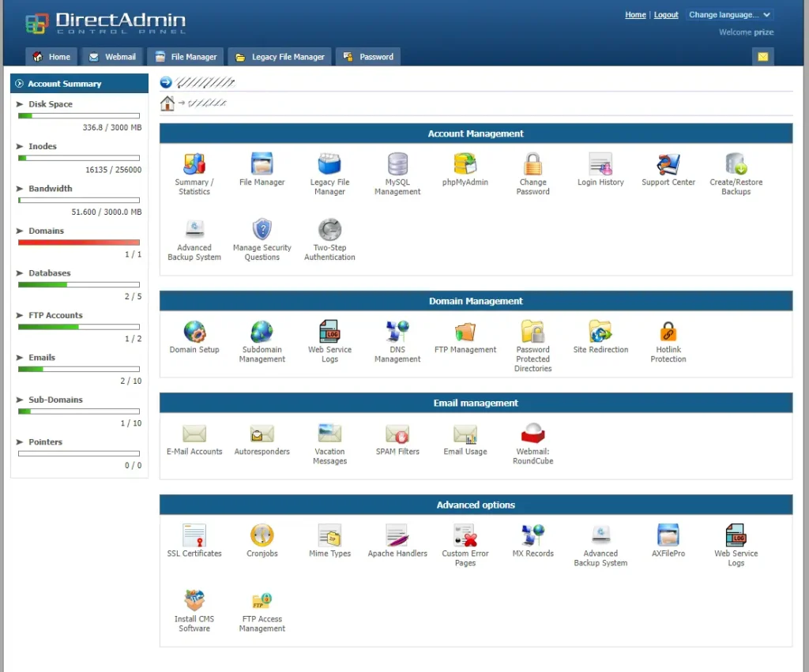This screenshot has height=672, width=809.
Task: Expand the Disk Space arrow in sidebar
Action: pyautogui.click(x=21, y=104)
